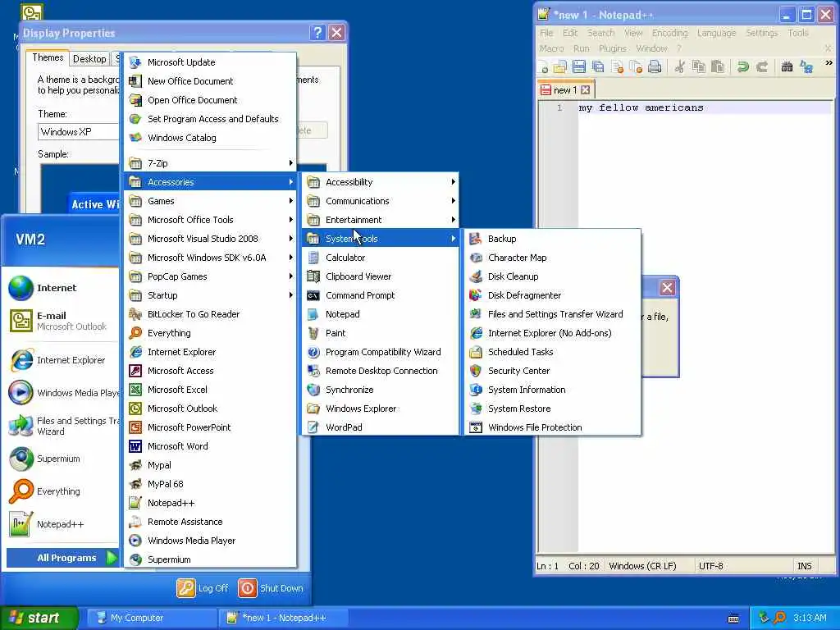Click the Windows start button
This screenshot has height=630, width=840.
(x=39, y=619)
